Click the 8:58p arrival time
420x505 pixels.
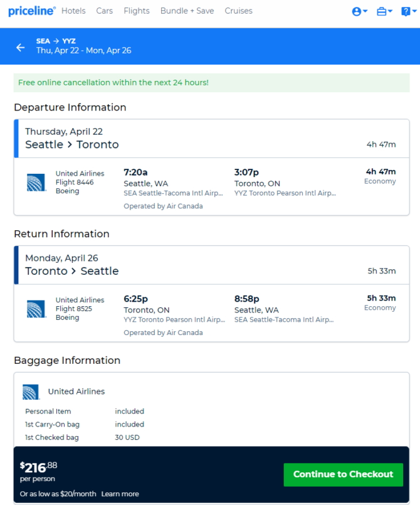click(x=246, y=299)
